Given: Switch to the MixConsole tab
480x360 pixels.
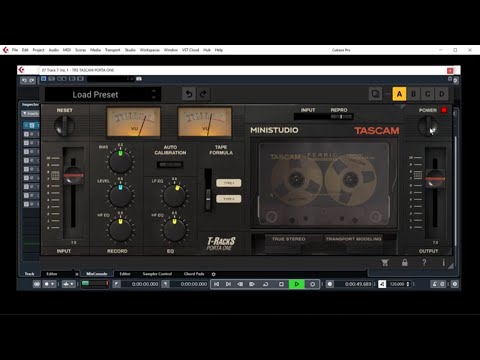Looking at the screenshot, I should pyautogui.click(x=97, y=274).
